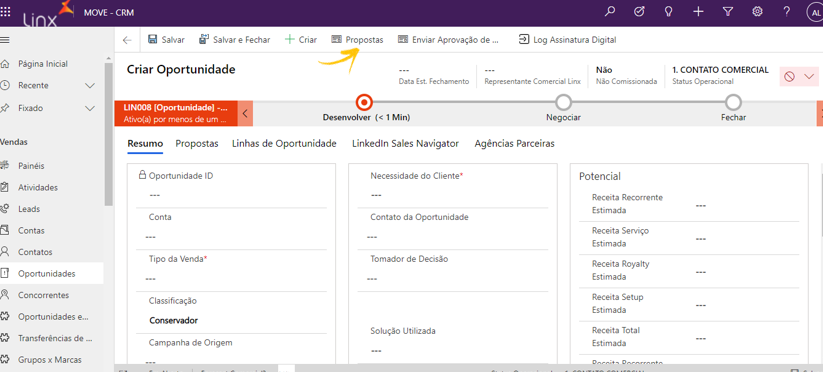823x372 pixels.
Task: Click the Solução Utilizada field
Action: 453,350
